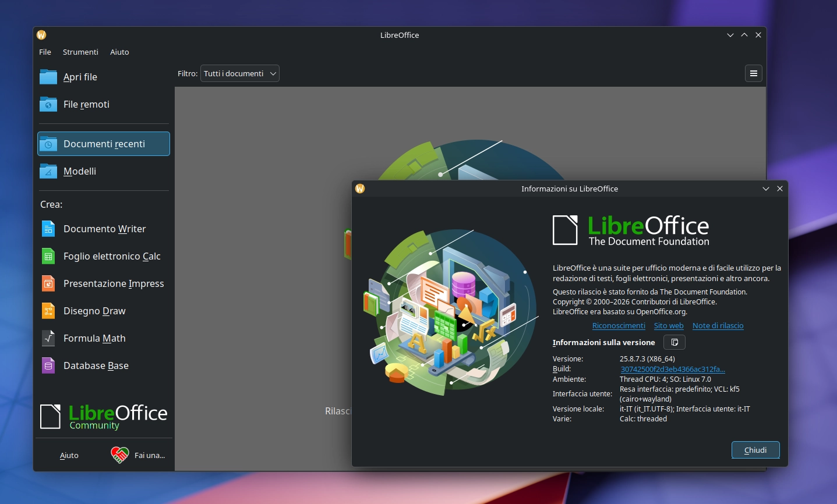The image size is (837, 504).
Task: Click the Versione locale it-IT value text
Action: coord(685,409)
